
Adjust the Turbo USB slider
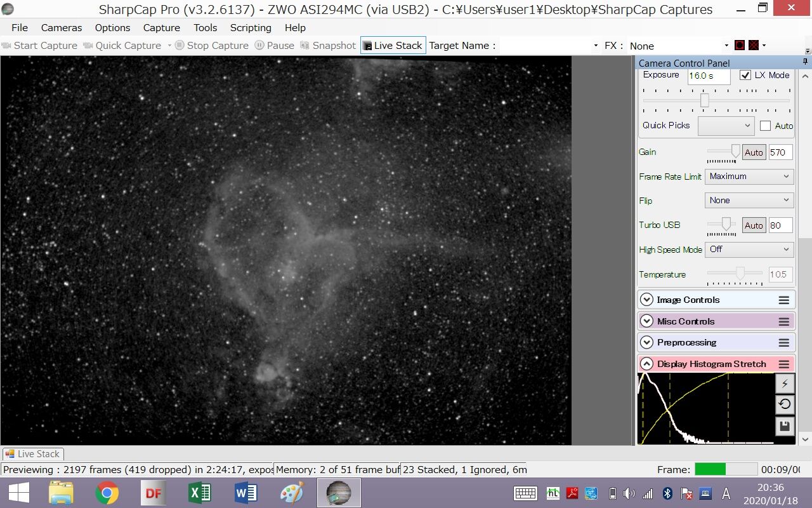click(x=726, y=224)
